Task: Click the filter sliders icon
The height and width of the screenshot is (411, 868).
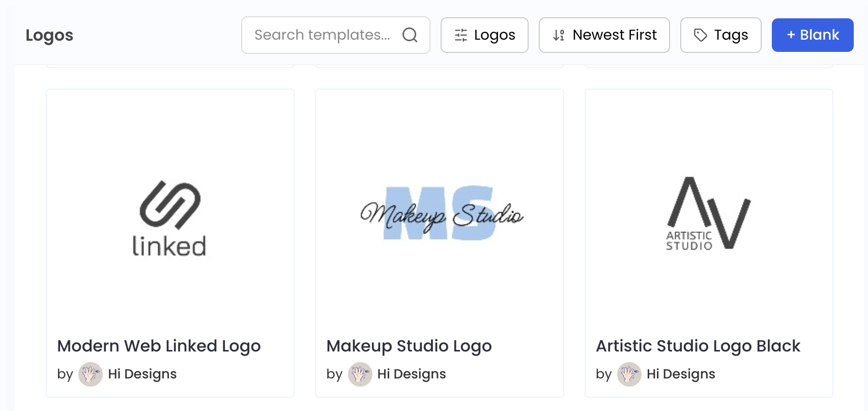Action: 461,35
